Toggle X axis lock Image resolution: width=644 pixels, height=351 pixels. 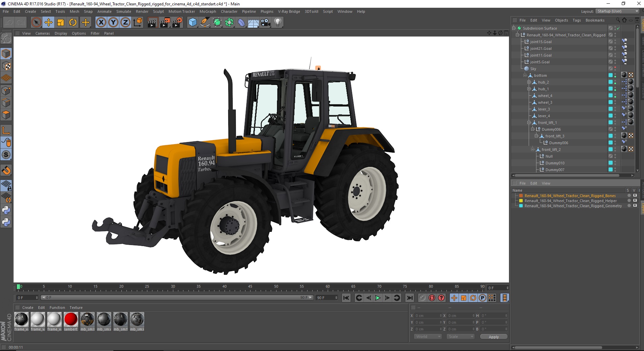pyautogui.click(x=101, y=23)
